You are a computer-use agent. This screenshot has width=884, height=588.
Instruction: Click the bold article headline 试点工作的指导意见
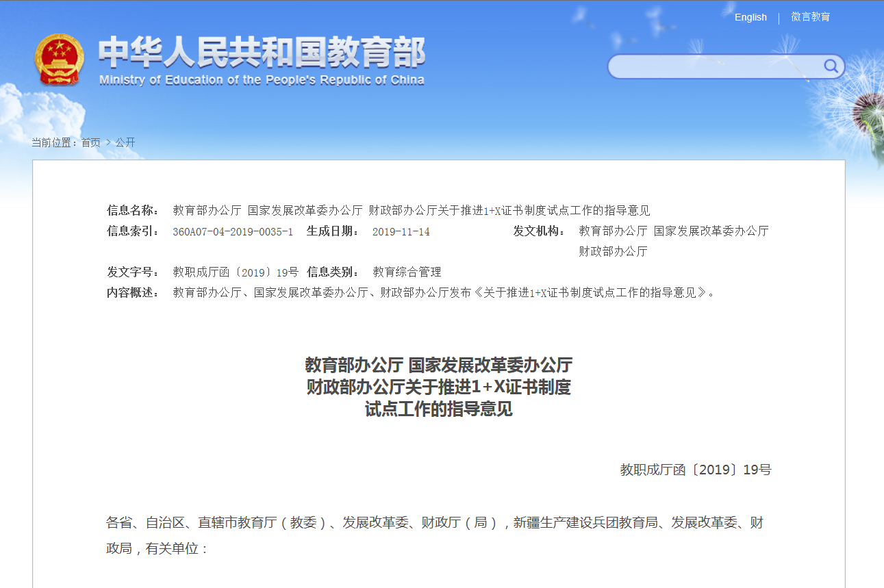point(439,410)
